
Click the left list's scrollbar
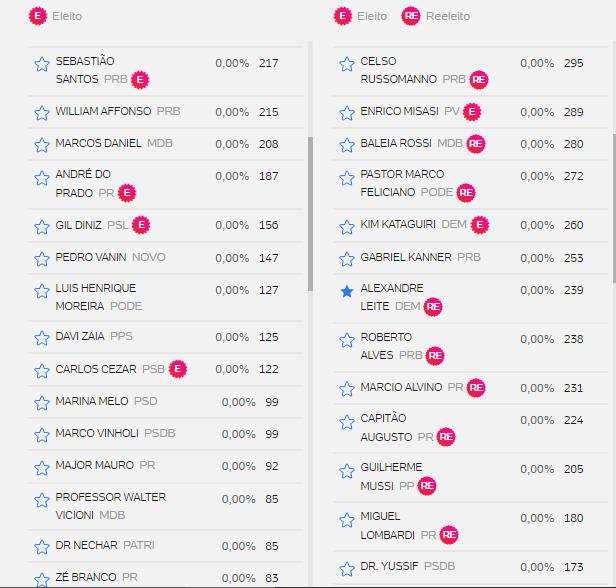click(x=309, y=210)
